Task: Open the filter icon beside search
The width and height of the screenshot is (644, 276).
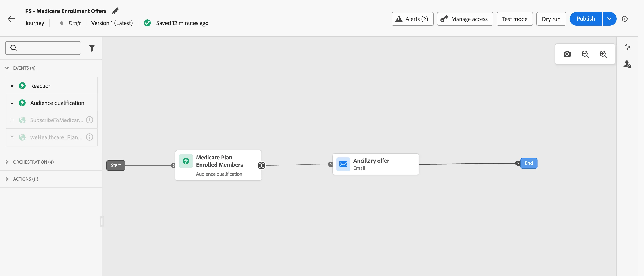Action: click(92, 48)
